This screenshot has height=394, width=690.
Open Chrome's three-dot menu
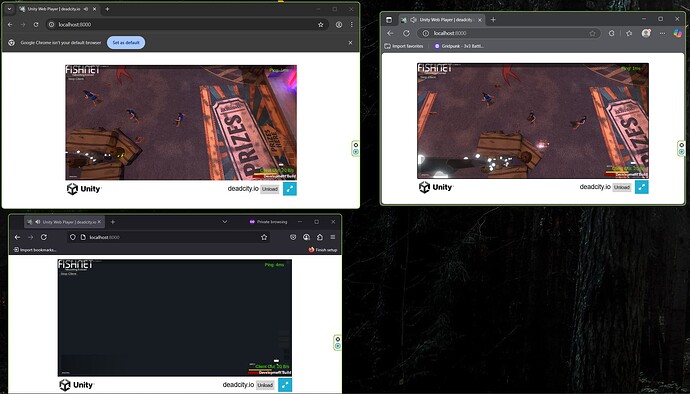coord(352,25)
